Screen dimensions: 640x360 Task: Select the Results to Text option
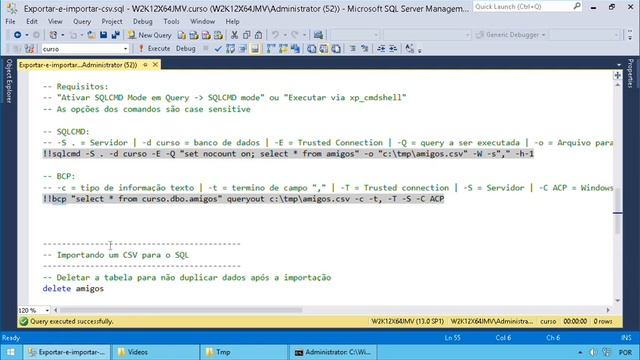[311, 49]
